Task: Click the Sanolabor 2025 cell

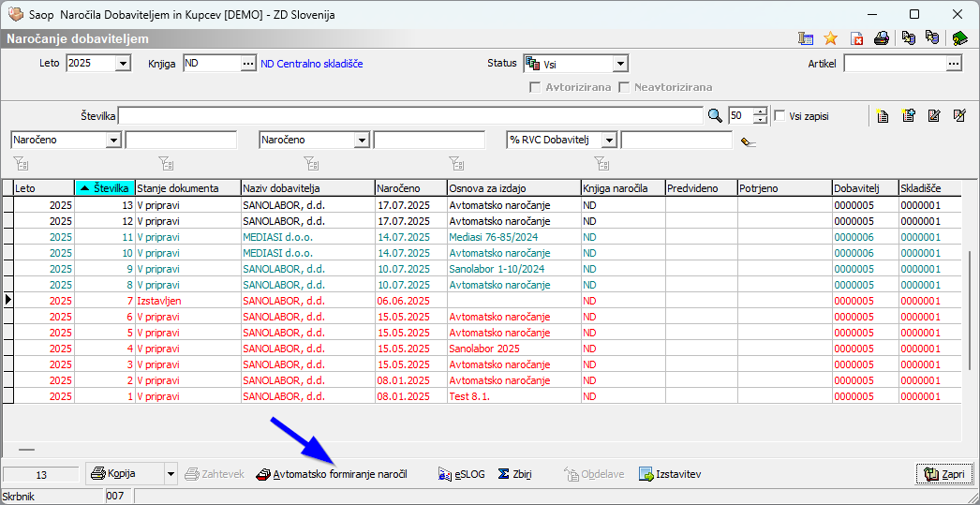Action: click(513, 349)
